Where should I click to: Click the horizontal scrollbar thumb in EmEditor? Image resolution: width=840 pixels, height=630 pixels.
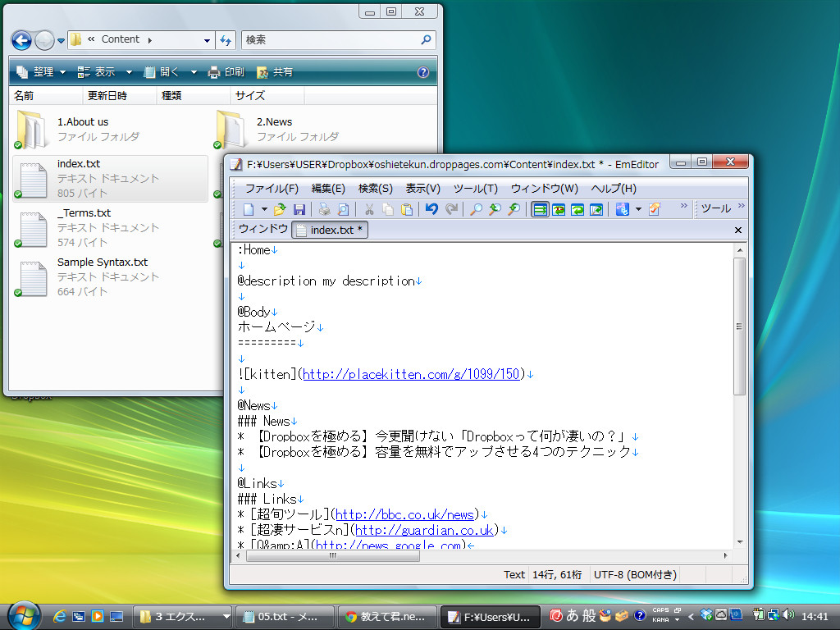pyautogui.click(x=333, y=555)
